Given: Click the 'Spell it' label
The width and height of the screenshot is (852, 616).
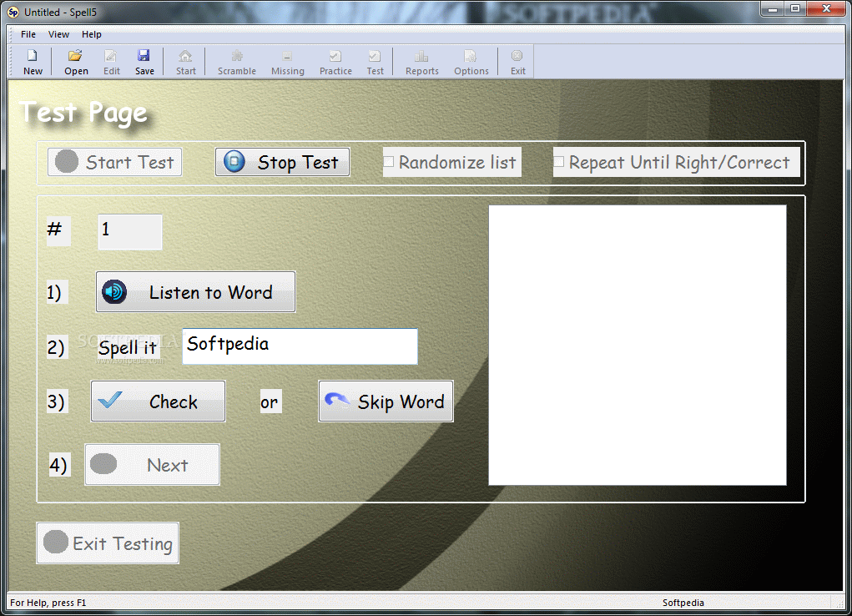Looking at the screenshot, I should pyautogui.click(x=128, y=348).
